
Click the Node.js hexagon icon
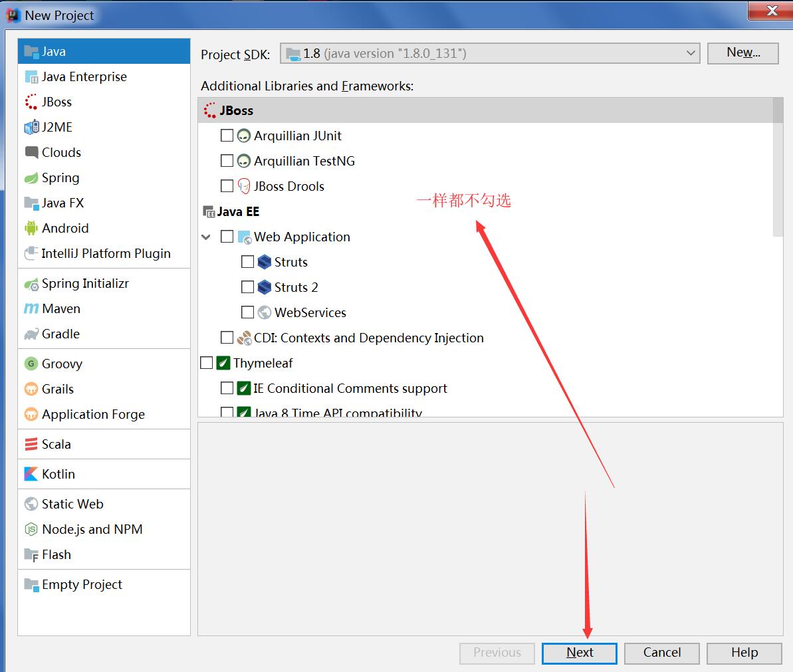pyautogui.click(x=31, y=529)
